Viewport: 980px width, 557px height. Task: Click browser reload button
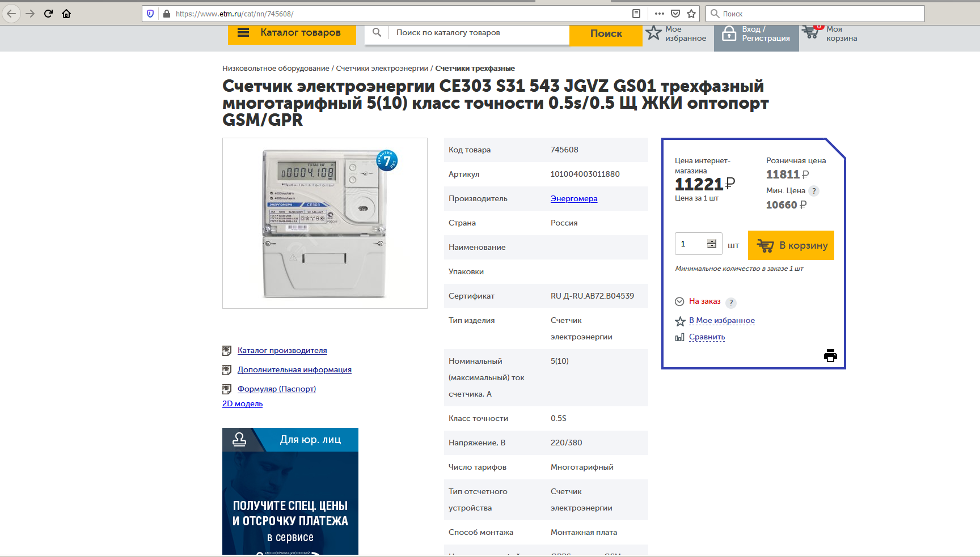pos(48,14)
